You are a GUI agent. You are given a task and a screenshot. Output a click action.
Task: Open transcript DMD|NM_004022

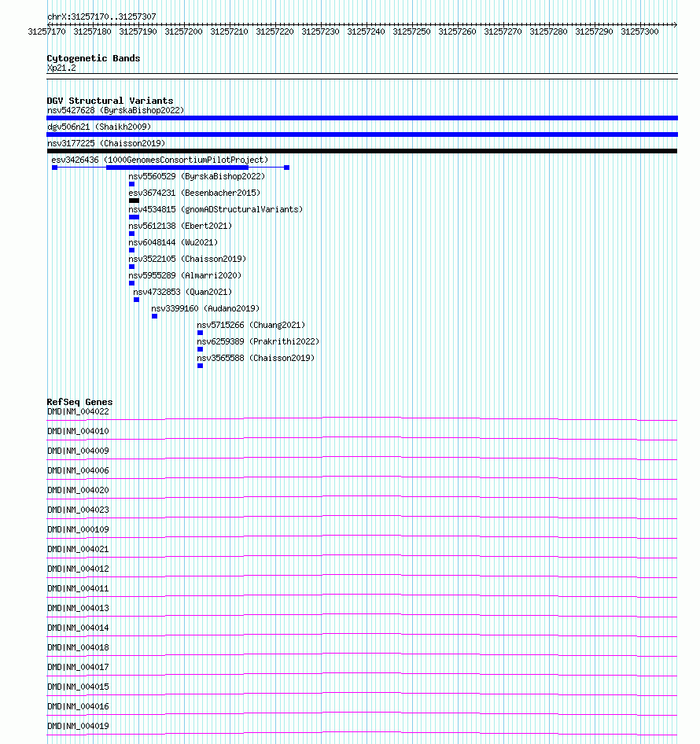click(x=78, y=412)
